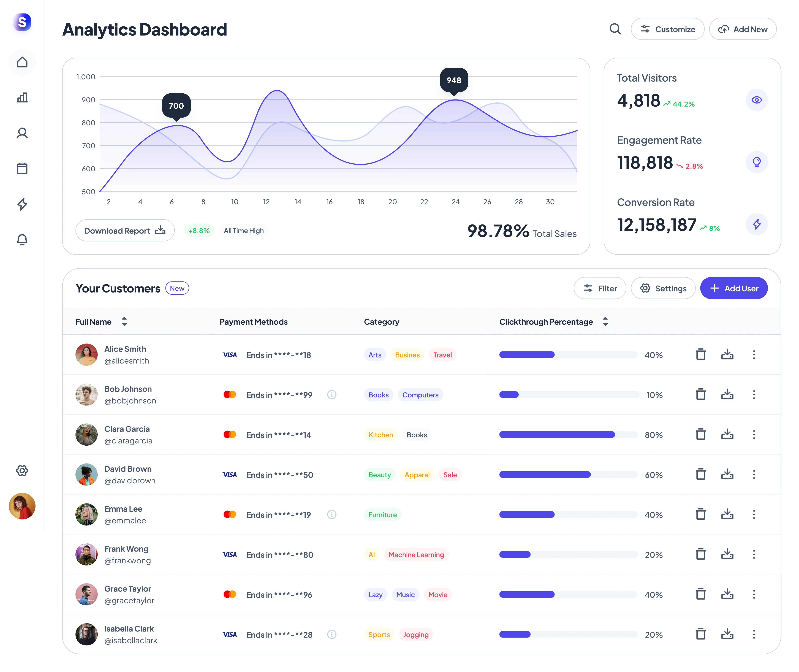This screenshot has width=799, height=672.
Task: Click David Brown's avatar thumbnail
Action: (86, 475)
